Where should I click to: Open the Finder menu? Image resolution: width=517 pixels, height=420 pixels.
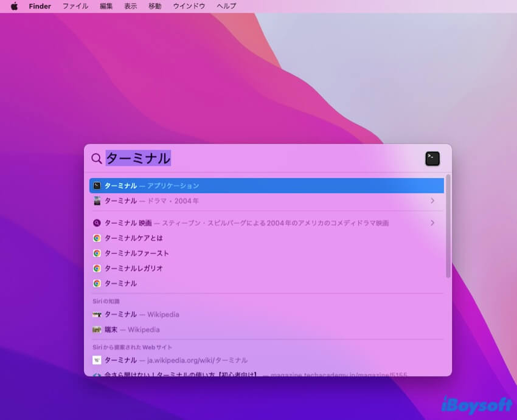coord(40,6)
